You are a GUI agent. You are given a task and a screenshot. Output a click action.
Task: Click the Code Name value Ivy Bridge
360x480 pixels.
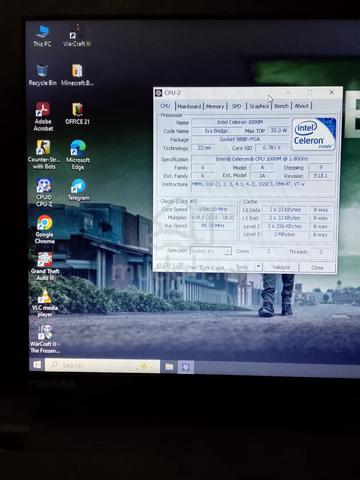(x=216, y=131)
